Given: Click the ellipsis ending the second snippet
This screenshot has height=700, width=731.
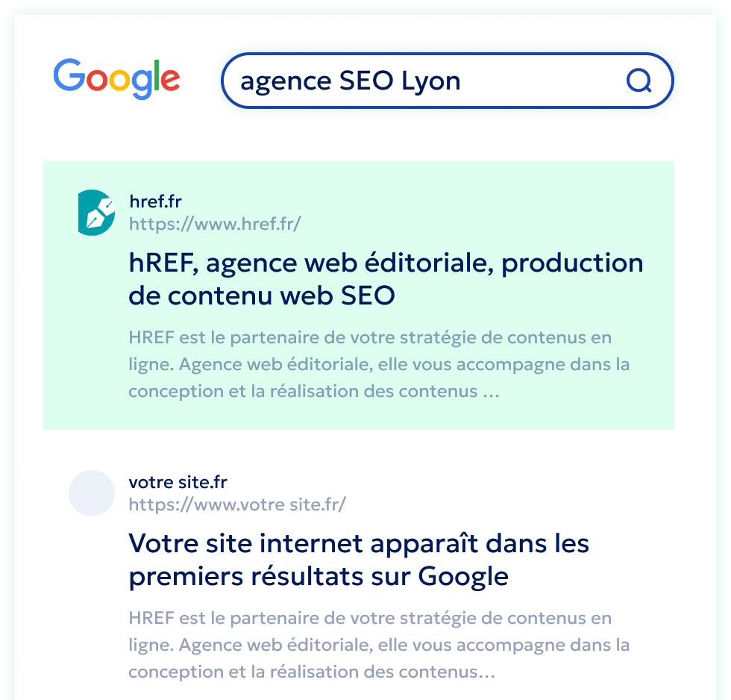Looking at the screenshot, I should click(486, 673).
